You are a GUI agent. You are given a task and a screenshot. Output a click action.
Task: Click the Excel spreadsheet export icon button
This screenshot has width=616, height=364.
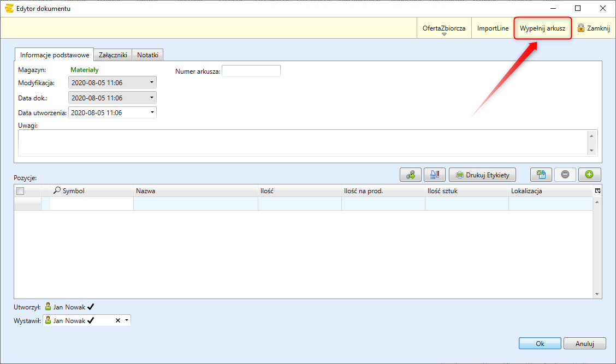coord(541,175)
